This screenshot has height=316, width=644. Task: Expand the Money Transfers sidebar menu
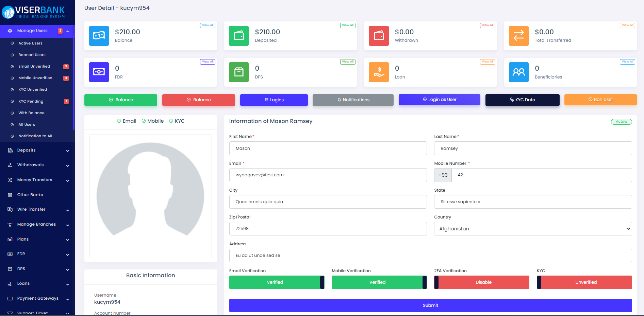(37, 180)
